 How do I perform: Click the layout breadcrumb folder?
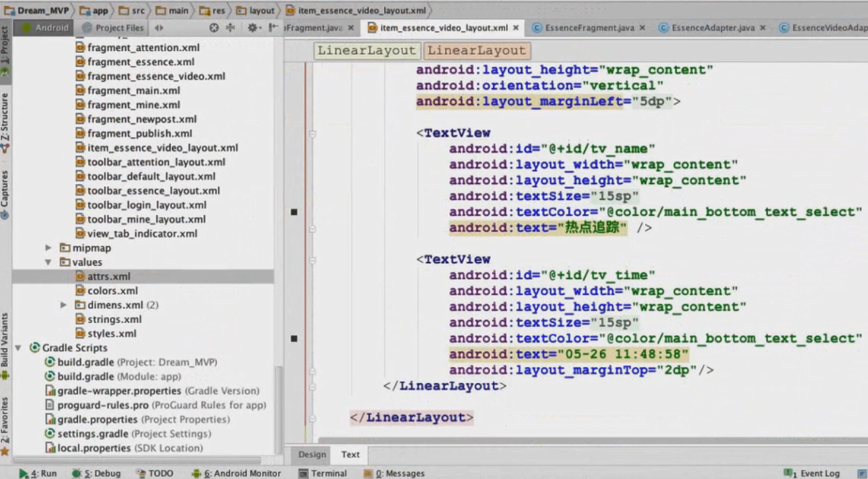[256, 11]
